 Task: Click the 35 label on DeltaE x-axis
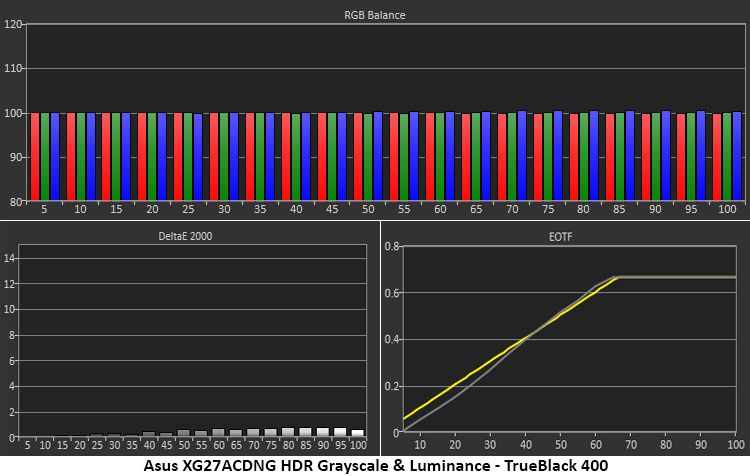132,445
